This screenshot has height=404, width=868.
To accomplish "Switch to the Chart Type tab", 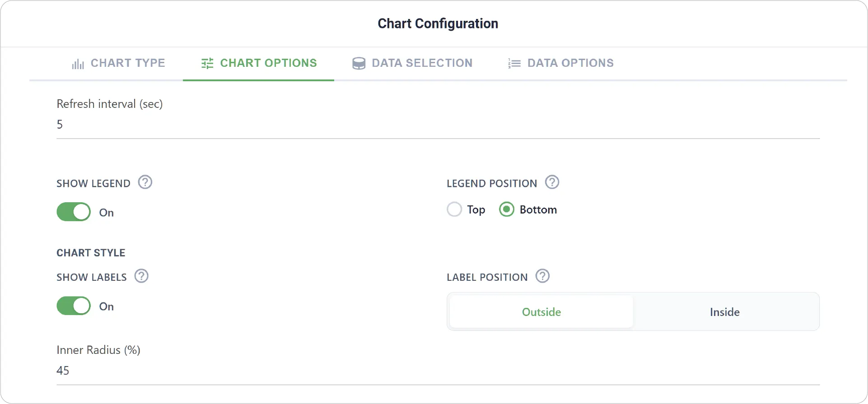I will (119, 63).
